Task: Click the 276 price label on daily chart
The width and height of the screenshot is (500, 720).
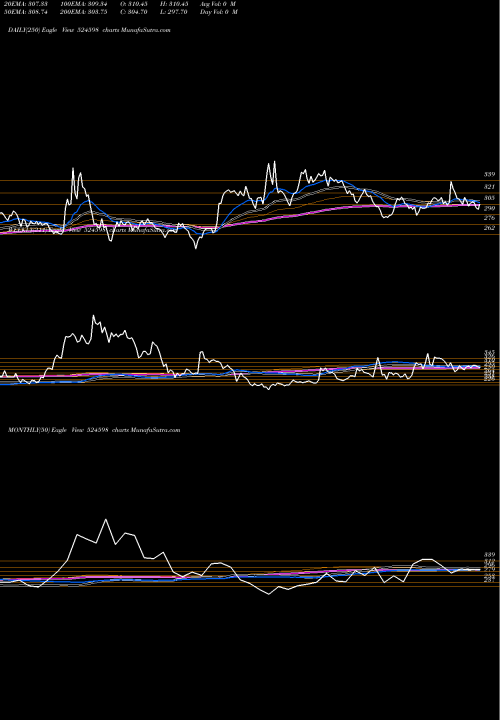Action: (489, 218)
